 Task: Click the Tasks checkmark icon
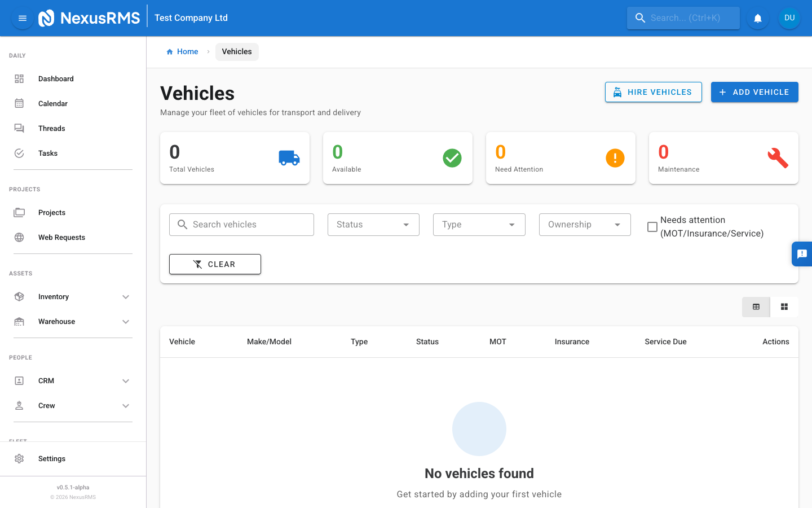[19, 153]
